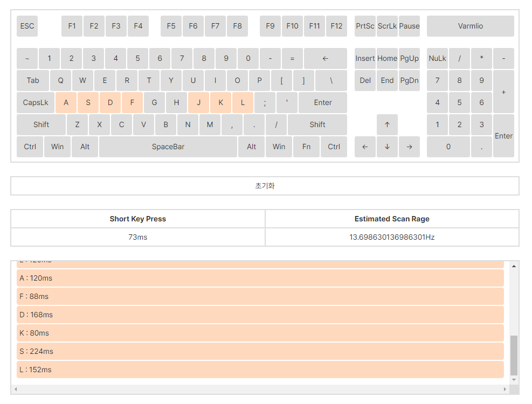Click the SpaceBar key
The height and width of the screenshot is (404, 532).
(168, 147)
